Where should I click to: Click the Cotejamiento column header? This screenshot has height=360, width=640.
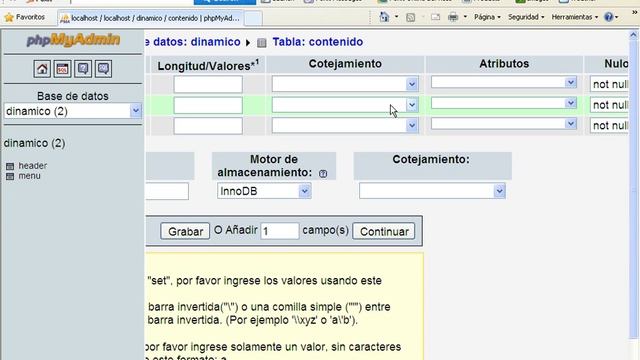[x=345, y=64]
